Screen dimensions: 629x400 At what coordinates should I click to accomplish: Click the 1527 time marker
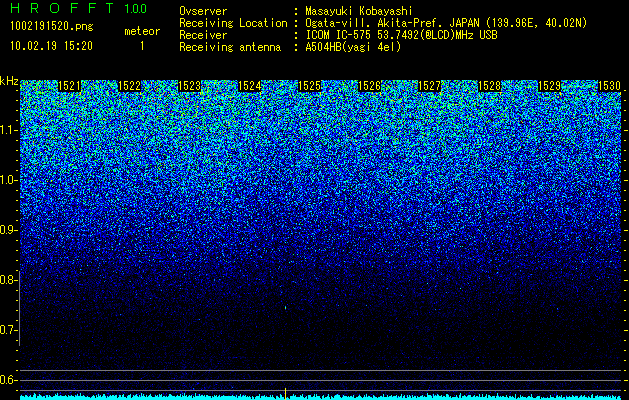(430, 86)
